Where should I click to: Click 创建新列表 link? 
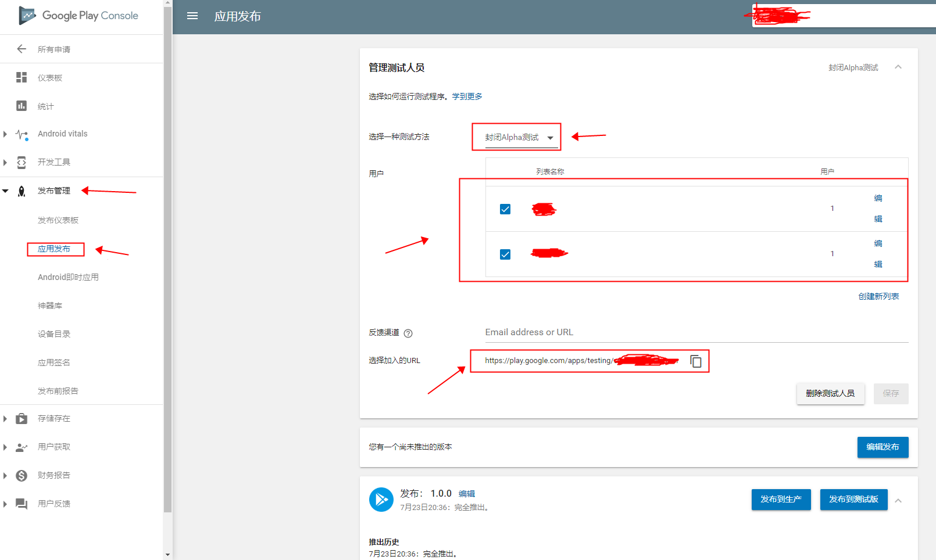pos(878,296)
